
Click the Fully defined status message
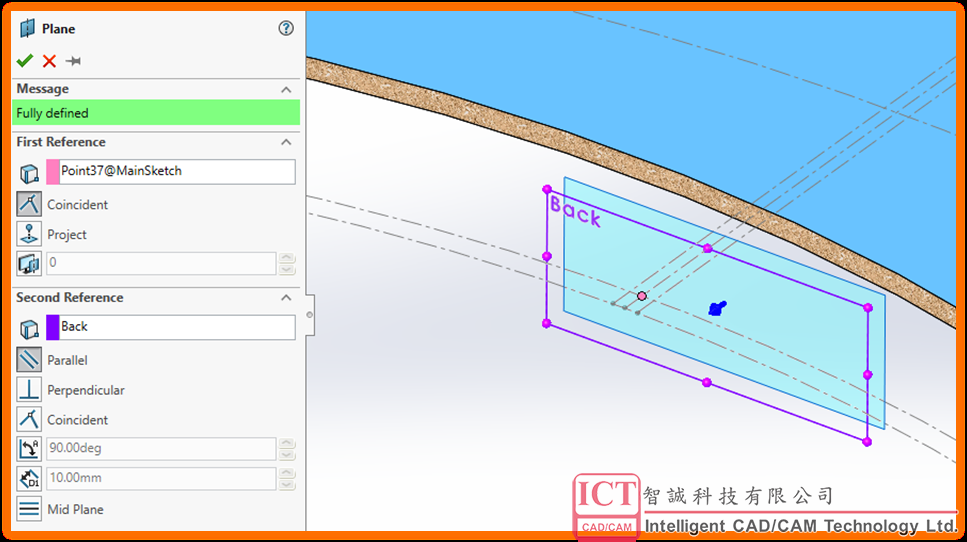[156, 113]
